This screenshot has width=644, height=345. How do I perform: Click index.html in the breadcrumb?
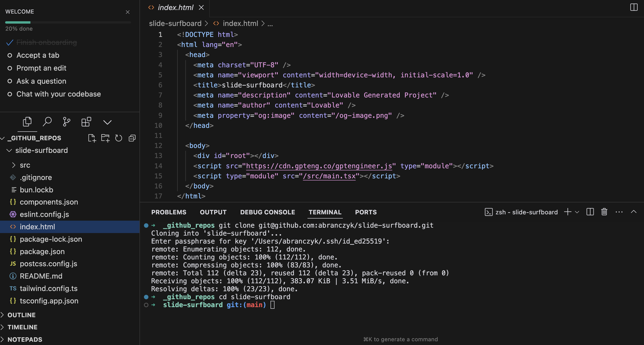pos(241,23)
